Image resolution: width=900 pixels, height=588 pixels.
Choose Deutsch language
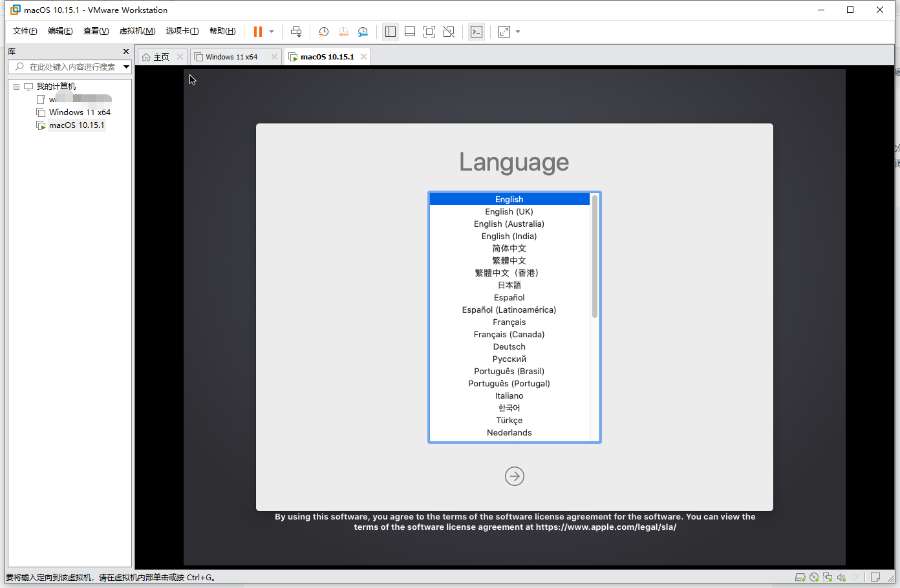[509, 346]
